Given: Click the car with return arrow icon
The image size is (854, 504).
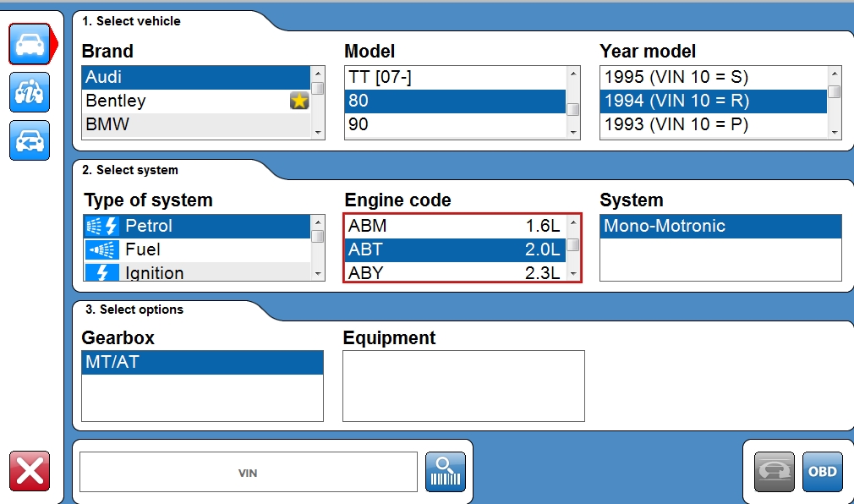Looking at the screenshot, I should (30, 140).
